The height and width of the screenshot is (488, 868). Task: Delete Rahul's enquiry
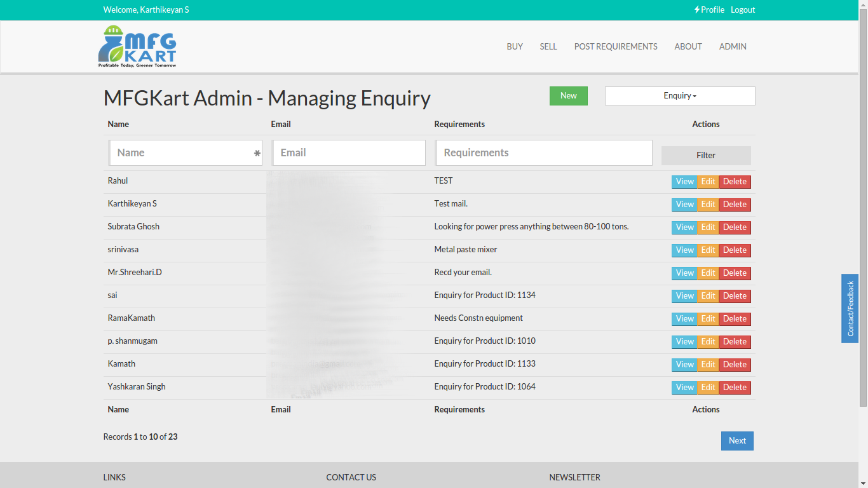click(735, 182)
